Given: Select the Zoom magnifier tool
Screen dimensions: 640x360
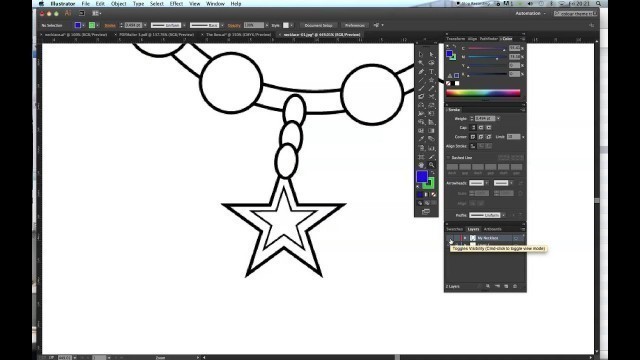Looking at the screenshot, I should 431,165.
